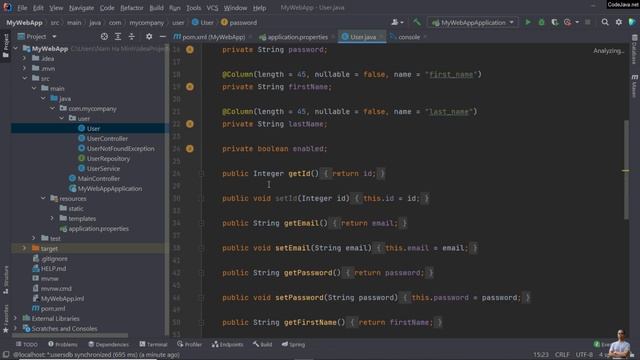Unfold the setEmail method body

201,248
